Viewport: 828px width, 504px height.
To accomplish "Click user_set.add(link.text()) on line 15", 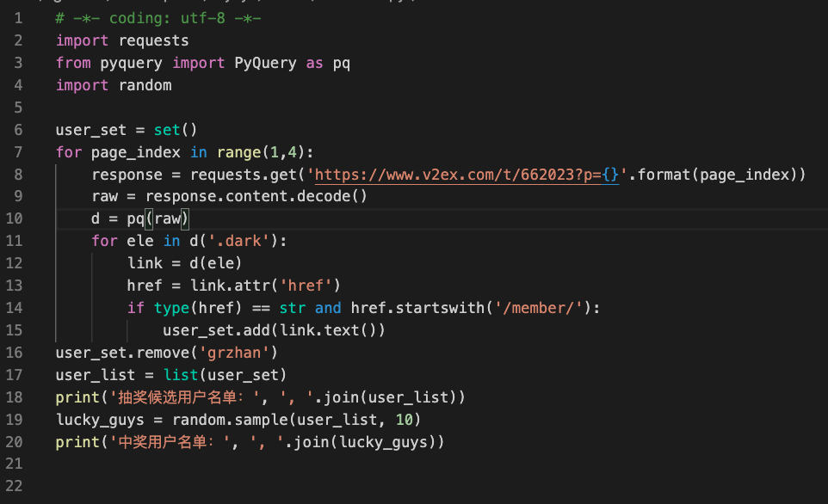I will click(x=274, y=330).
